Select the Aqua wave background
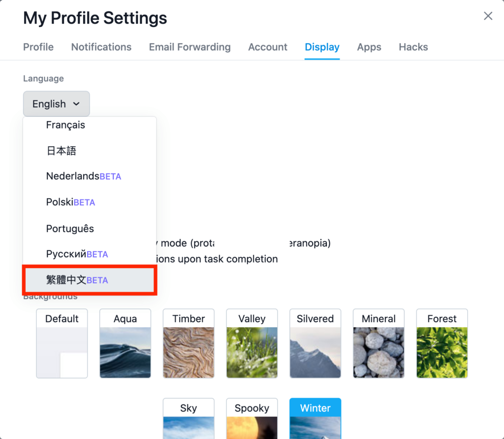 click(x=125, y=343)
